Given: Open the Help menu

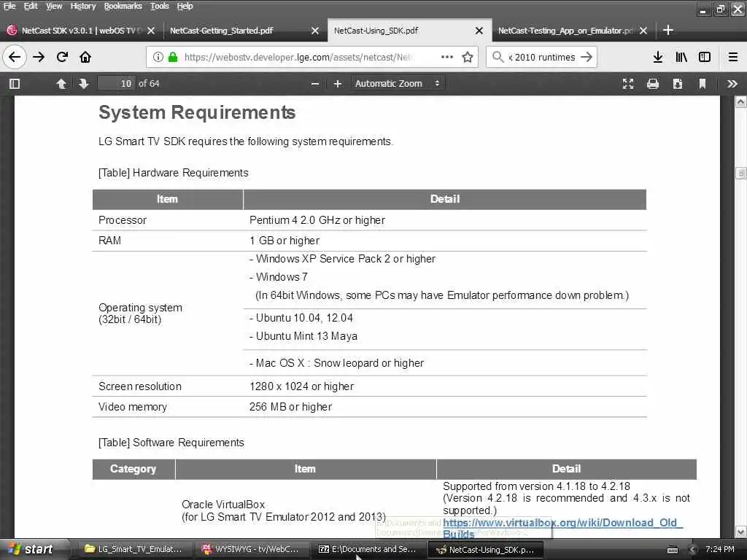Looking at the screenshot, I should click(185, 6).
